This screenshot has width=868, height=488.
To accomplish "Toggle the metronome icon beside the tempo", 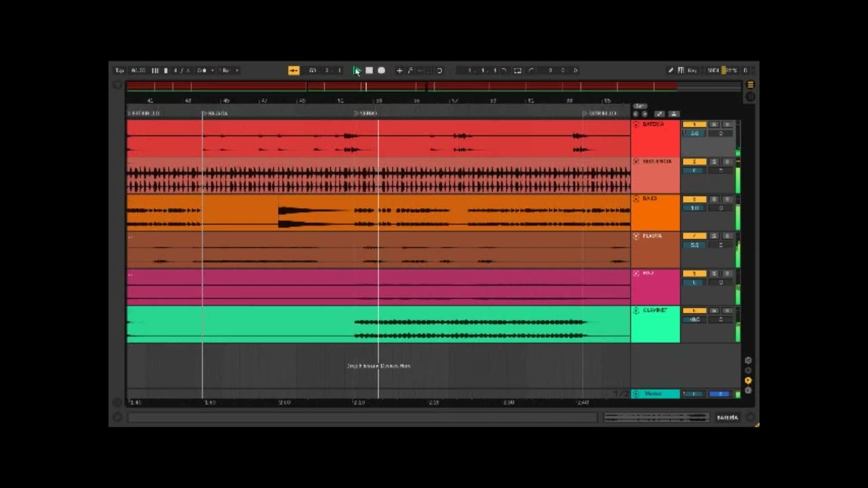I will [x=155, y=70].
